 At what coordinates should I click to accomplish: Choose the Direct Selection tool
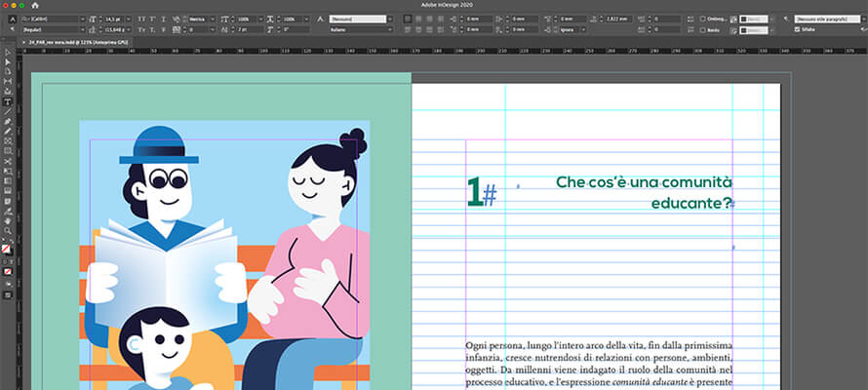point(8,61)
